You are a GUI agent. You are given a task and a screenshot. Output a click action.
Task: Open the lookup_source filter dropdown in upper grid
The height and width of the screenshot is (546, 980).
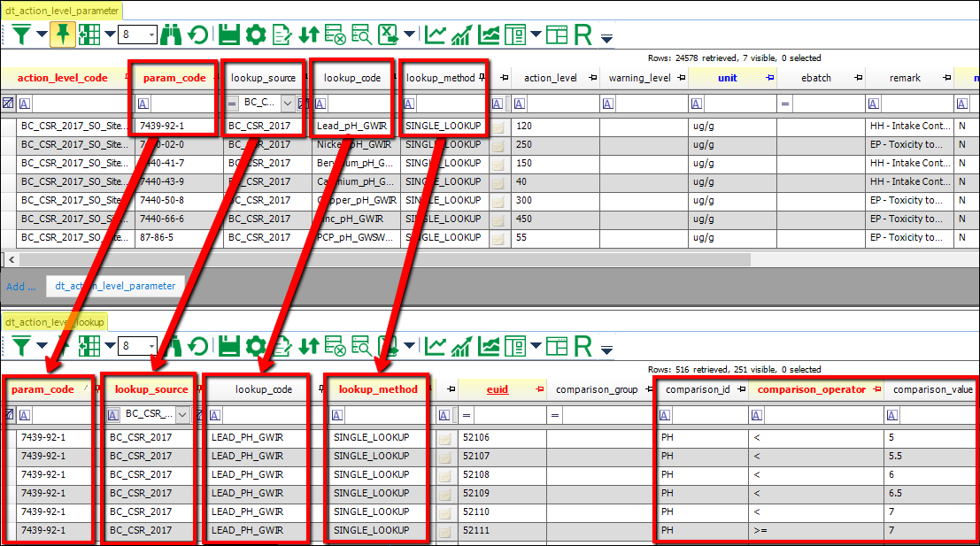(286, 104)
